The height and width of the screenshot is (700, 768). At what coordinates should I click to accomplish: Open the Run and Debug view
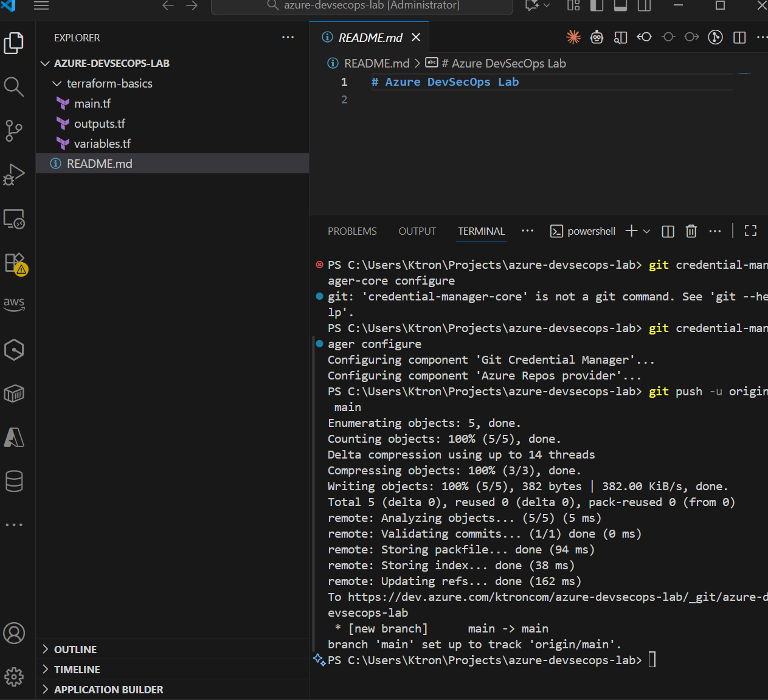[x=13, y=175]
